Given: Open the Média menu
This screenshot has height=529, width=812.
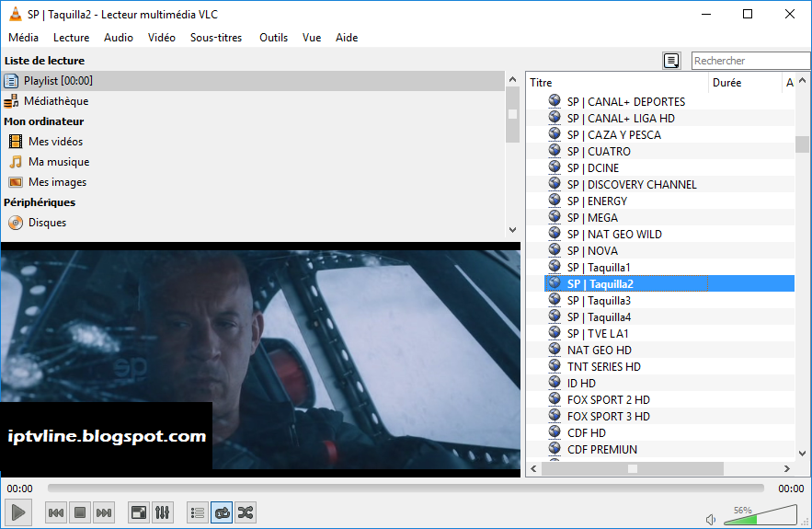Looking at the screenshot, I should click(x=23, y=38).
